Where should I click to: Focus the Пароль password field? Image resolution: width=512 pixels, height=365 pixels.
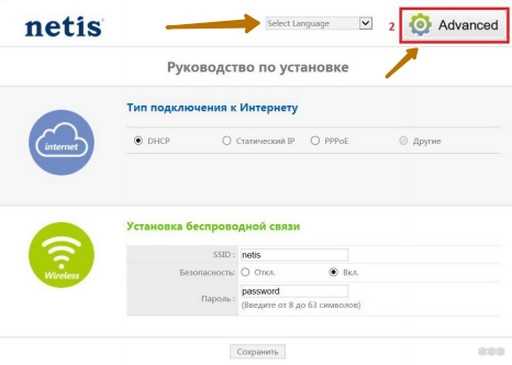pyautogui.click(x=294, y=291)
